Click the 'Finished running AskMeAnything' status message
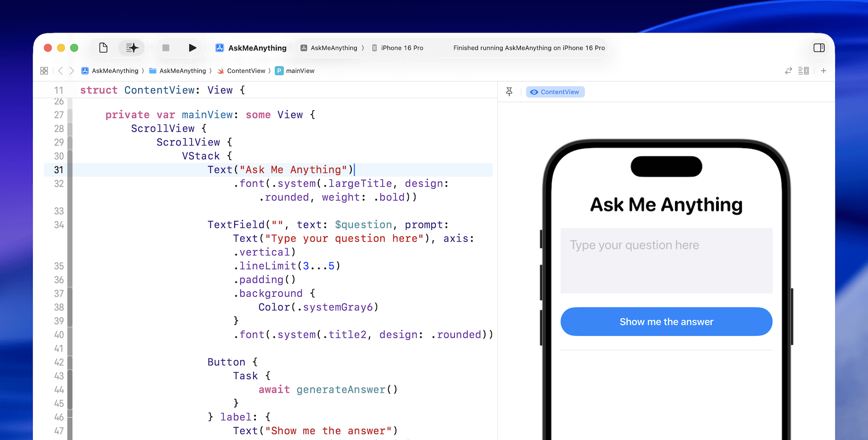This screenshot has height=440, width=868. click(x=528, y=47)
